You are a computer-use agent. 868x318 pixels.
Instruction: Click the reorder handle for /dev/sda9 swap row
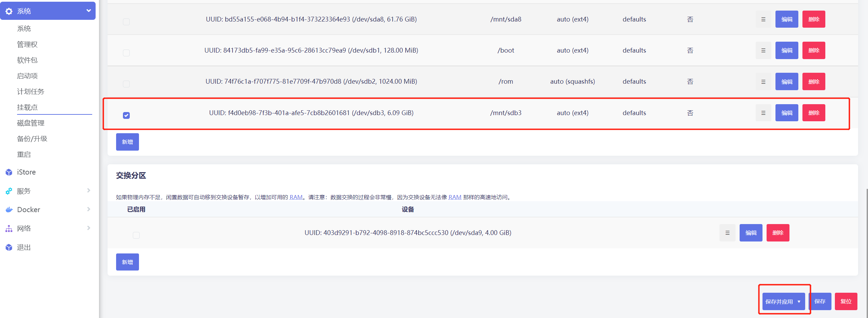coord(727,233)
